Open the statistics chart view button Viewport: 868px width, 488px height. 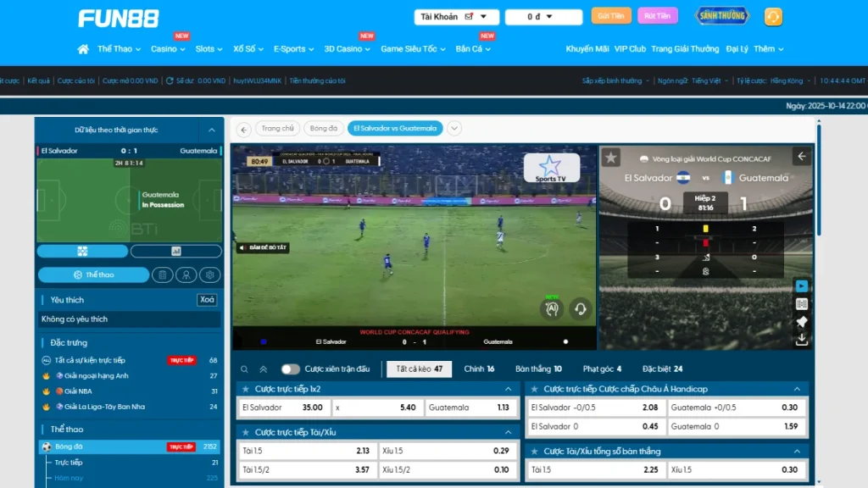[175, 252]
